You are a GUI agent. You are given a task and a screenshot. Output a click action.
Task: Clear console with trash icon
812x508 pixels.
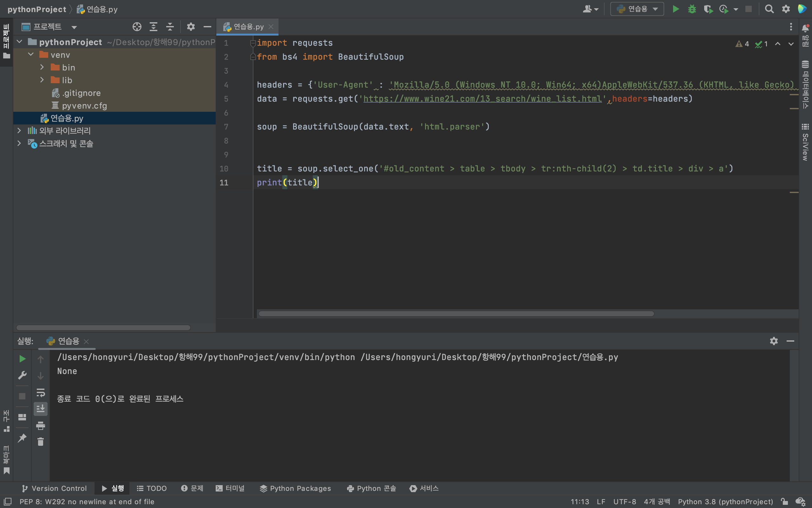click(x=41, y=441)
